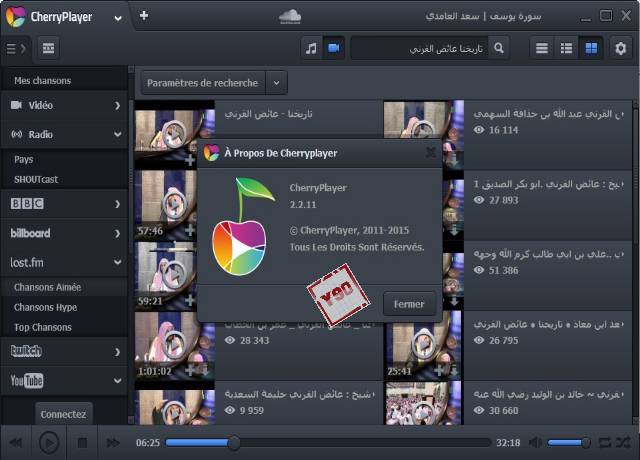Image resolution: width=640 pixels, height=460 pixels.
Task: Add the 57:46 video using plus icon
Action: pos(190,230)
